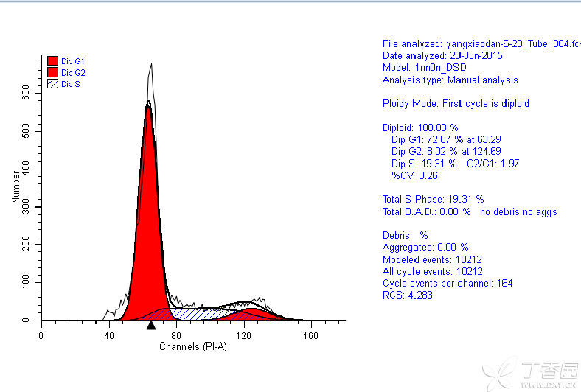This screenshot has width=581, height=392.
Task: Click the "Ploidy Mode" text line
Action: [456, 104]
